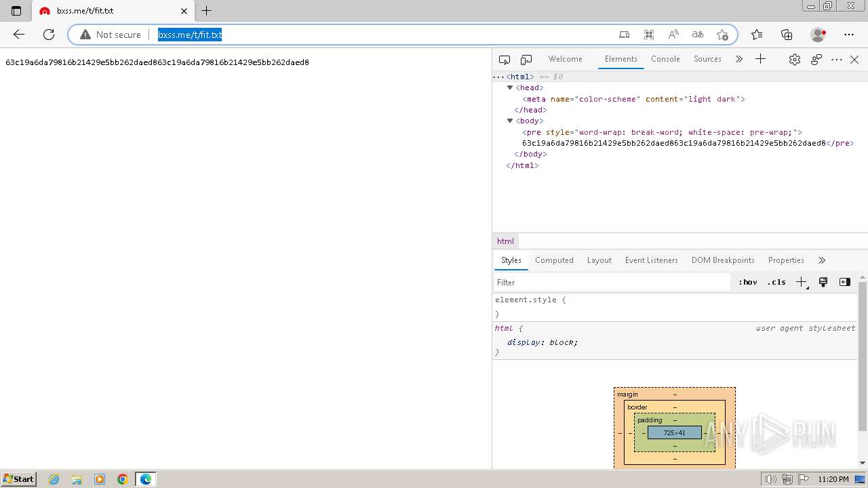The width and height of the screenshot is (868, 488).
Task: Open Customize and control DevTools menu
Action: pos(837,60)
